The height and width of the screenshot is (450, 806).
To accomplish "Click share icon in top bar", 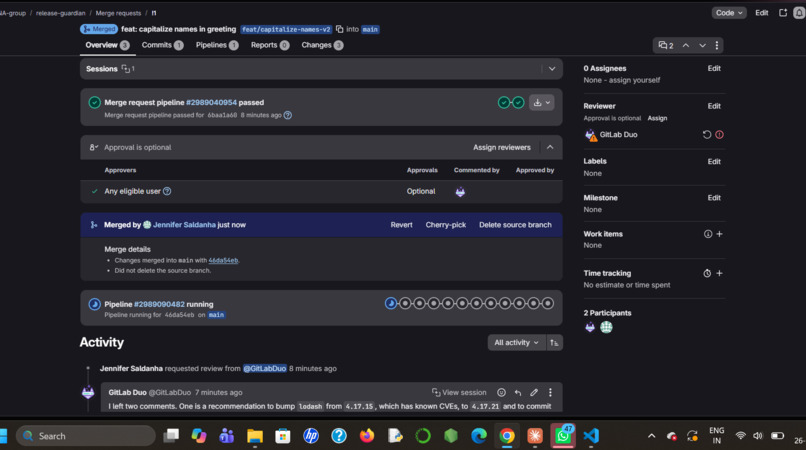I will click(x=783, y=13).
